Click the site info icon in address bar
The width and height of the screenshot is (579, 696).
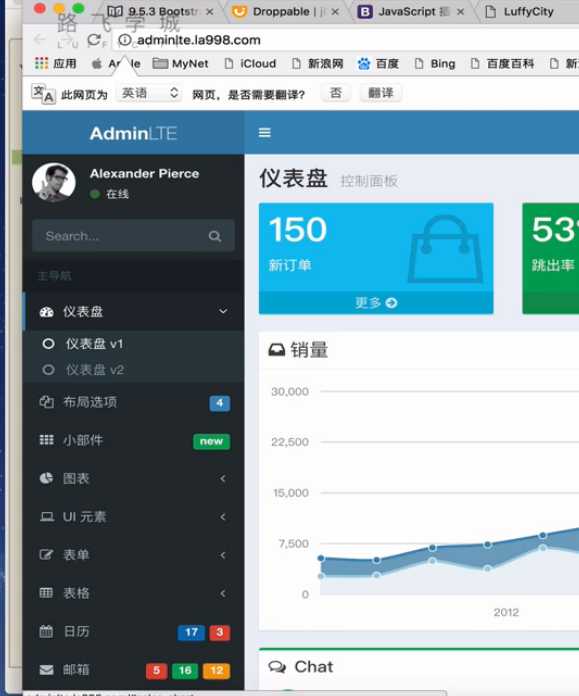coord(125,40)
